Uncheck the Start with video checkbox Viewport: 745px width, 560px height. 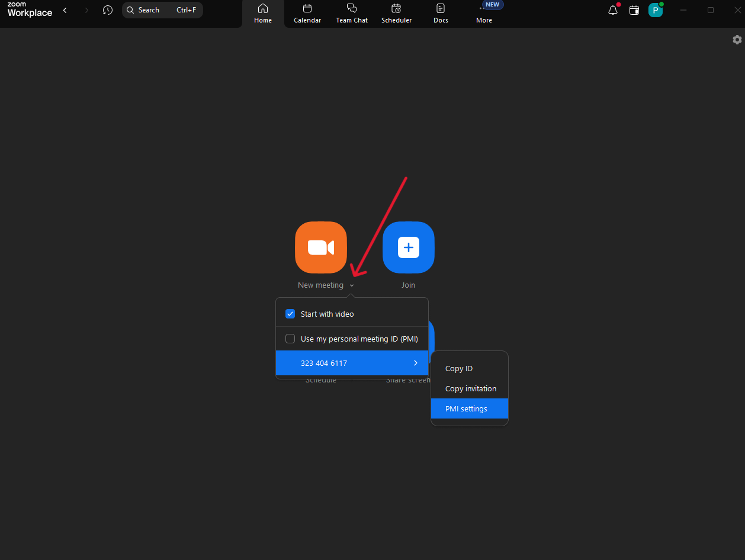pos(290,314)
